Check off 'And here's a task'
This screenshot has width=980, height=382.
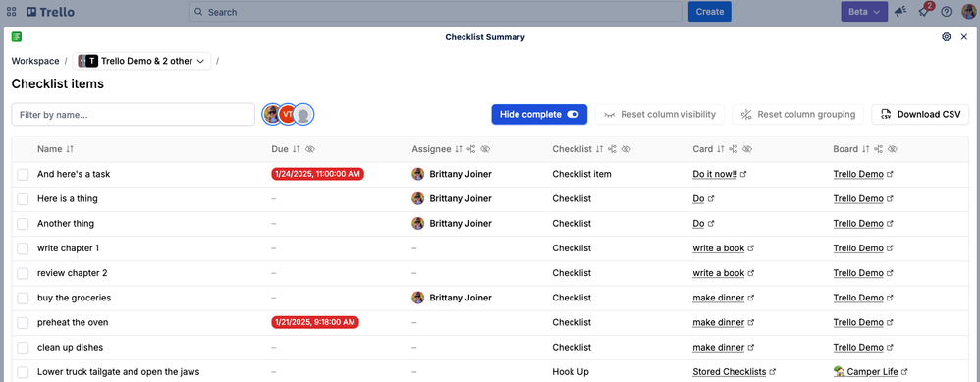coord(23,175)
